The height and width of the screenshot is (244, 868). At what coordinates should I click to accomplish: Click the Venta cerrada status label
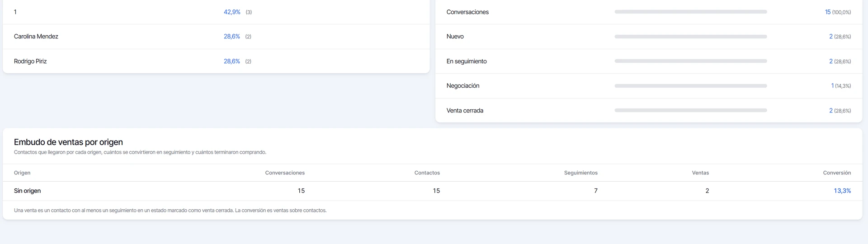465,111
